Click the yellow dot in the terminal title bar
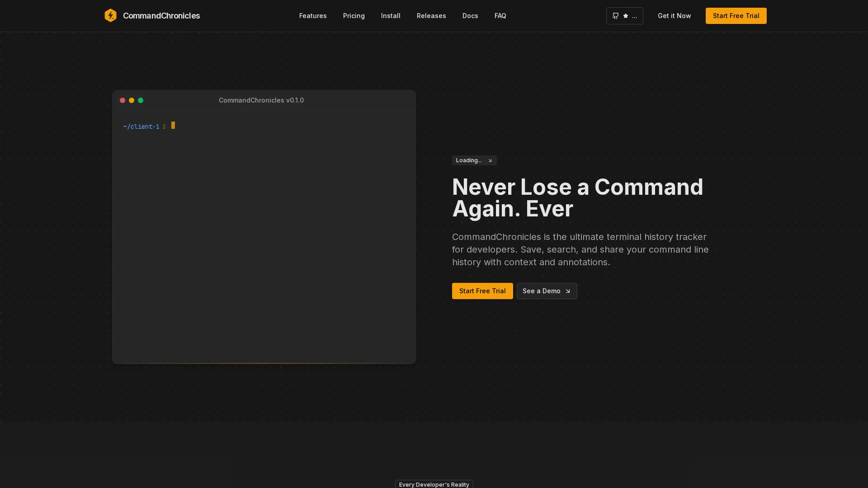This screenshot has height=488, width=868. tap(132, 100)
